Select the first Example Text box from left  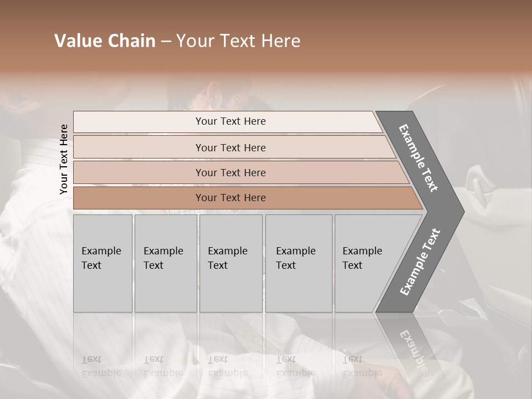(x=103, y=263)
